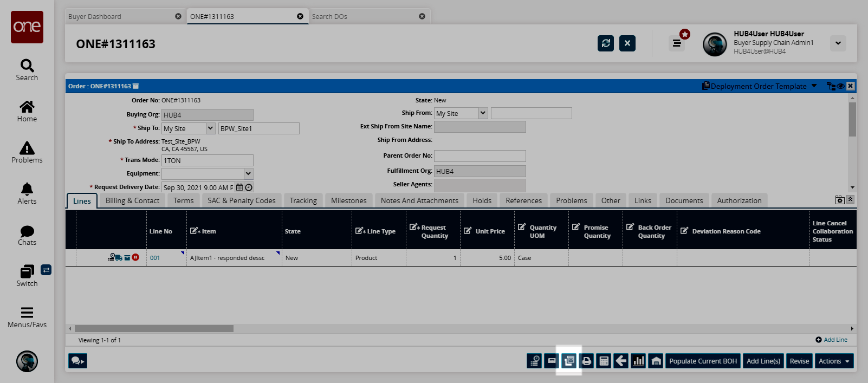Click the printer icon in bottom toolbar
Screen dimensions: 868x383
(586, 361)
